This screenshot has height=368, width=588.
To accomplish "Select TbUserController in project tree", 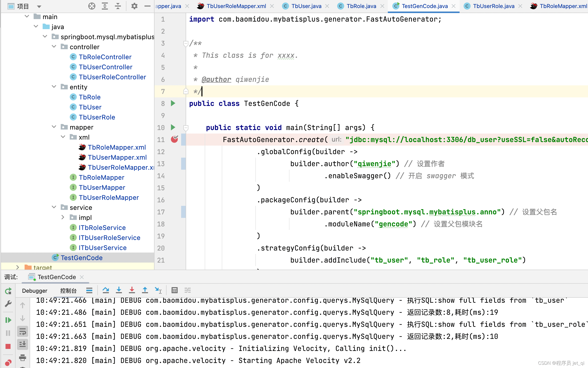I will pos(105,67).
